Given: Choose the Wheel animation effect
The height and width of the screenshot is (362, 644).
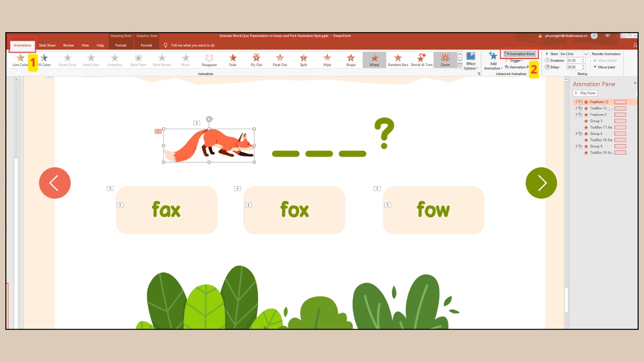Looking at the screenshot, I should click(374, 60).
